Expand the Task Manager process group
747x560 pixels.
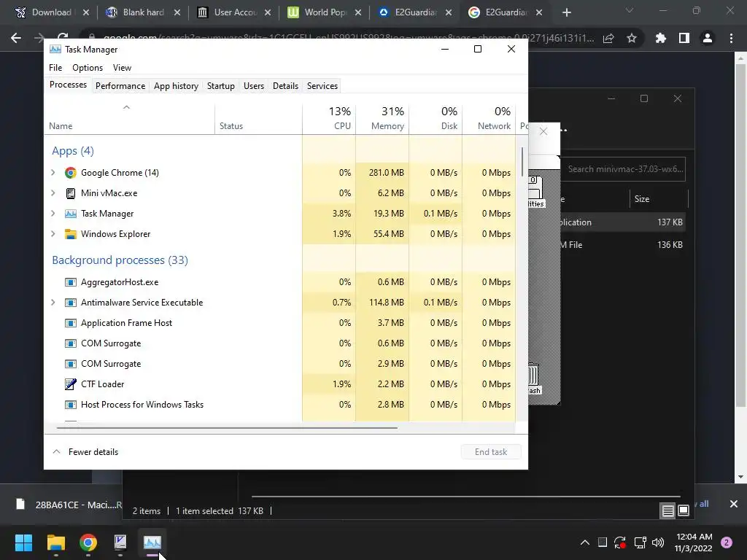[x=53, y=214]
